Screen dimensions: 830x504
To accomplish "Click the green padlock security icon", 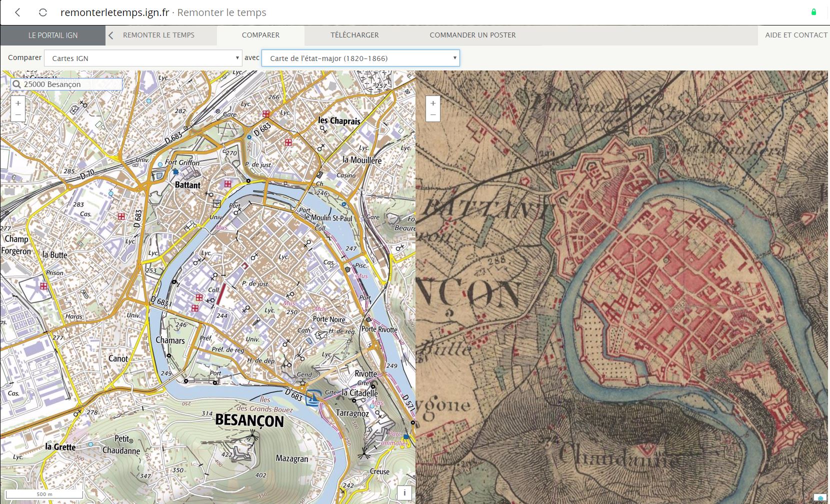I will coord(813,12).
